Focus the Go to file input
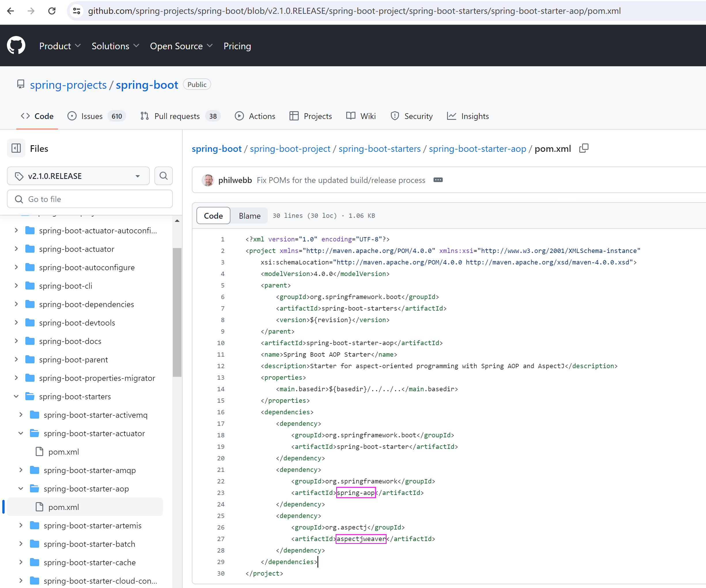 pyautogui.click(x=90, y=199)
